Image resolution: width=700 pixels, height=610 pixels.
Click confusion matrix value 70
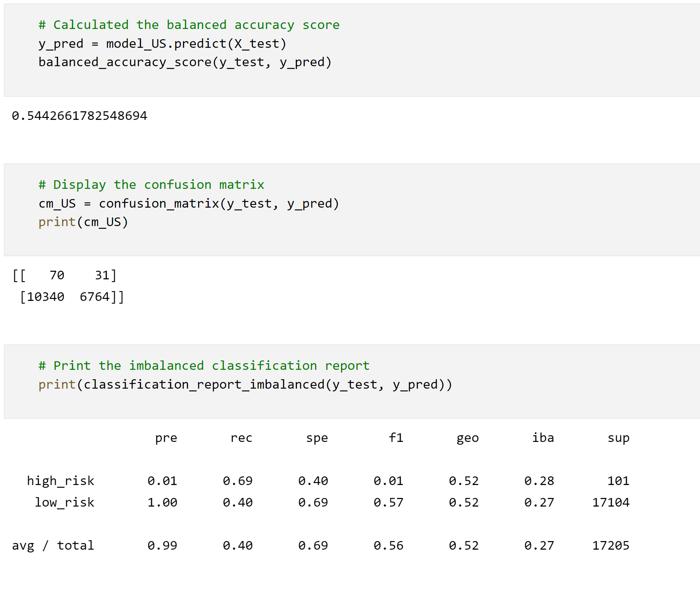57,275
